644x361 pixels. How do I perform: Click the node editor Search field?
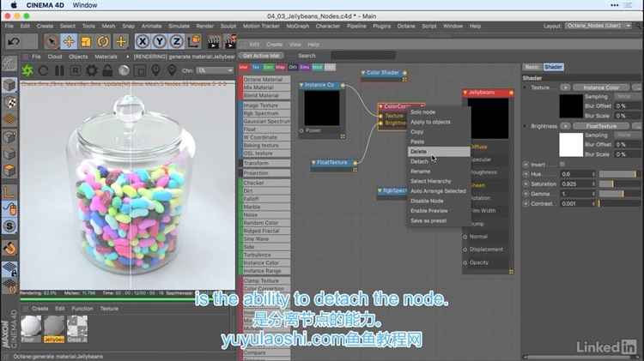tap(363, 56)
